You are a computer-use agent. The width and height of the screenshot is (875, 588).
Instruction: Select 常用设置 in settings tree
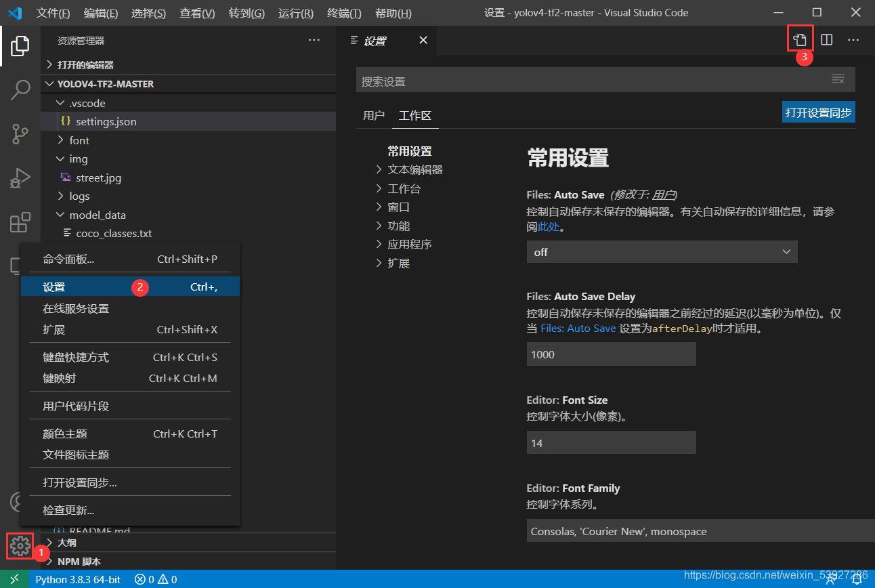click(410, 151)
